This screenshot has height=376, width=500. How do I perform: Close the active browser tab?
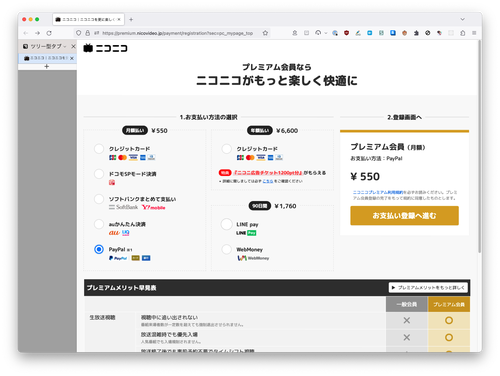[x=119, y=19]
